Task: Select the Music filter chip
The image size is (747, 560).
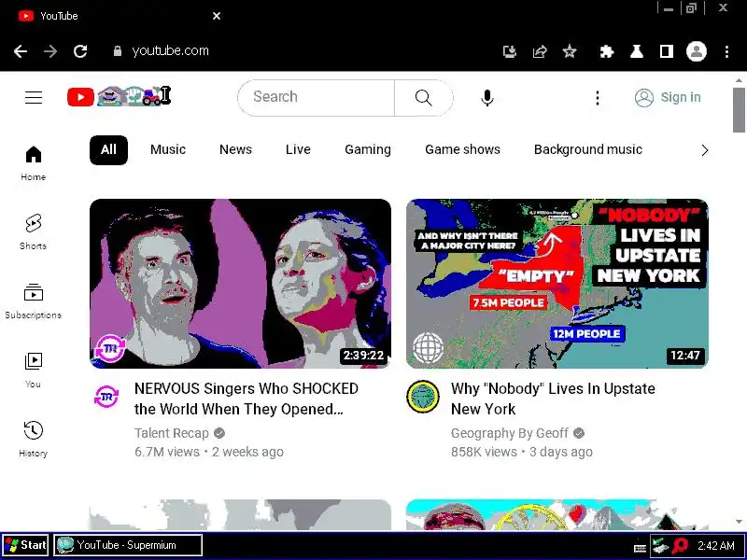Action: click(168, 150)
